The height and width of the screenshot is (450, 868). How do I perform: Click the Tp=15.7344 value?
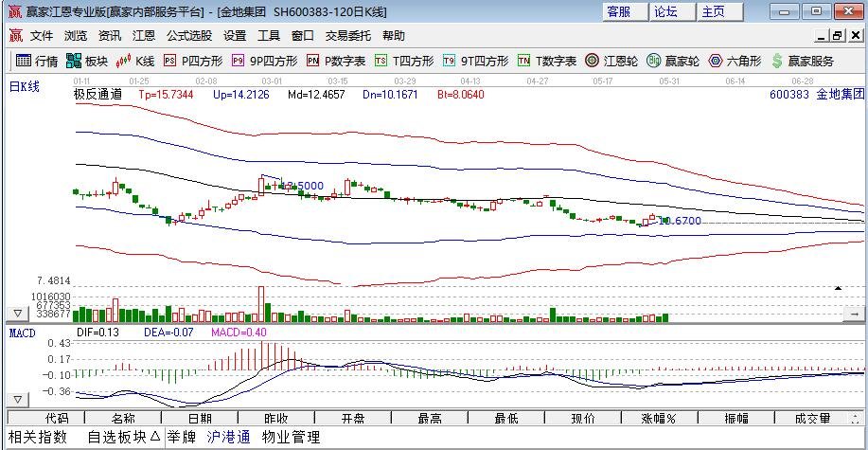coord(166,95)
